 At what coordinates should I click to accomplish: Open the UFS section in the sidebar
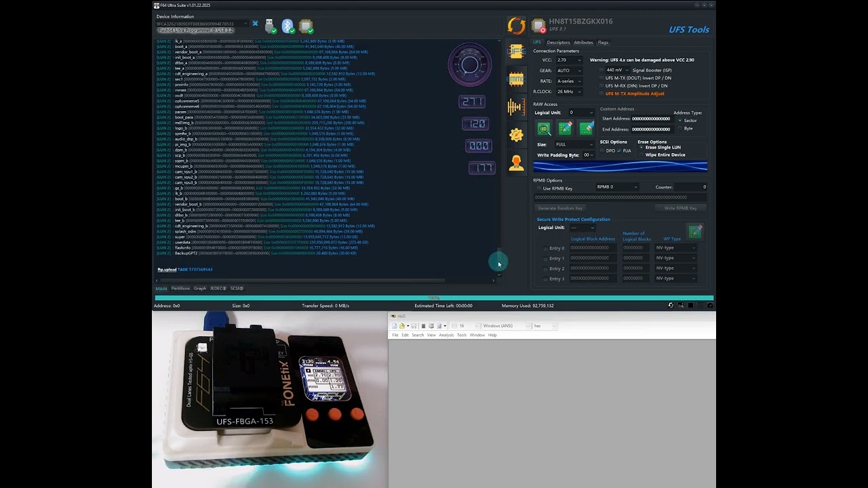pos(516,51)
